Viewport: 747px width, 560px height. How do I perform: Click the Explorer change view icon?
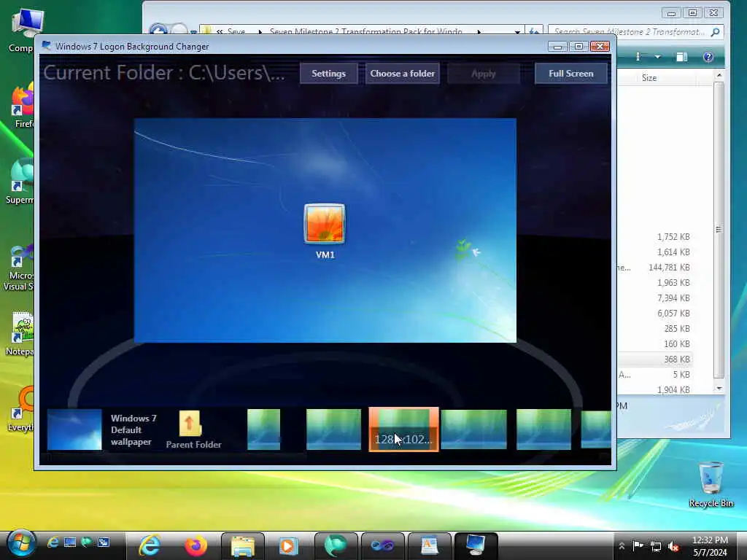pos(639,57)
